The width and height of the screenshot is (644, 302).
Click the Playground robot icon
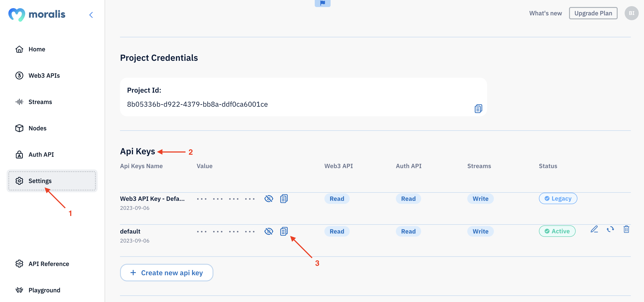click(19, 290)
